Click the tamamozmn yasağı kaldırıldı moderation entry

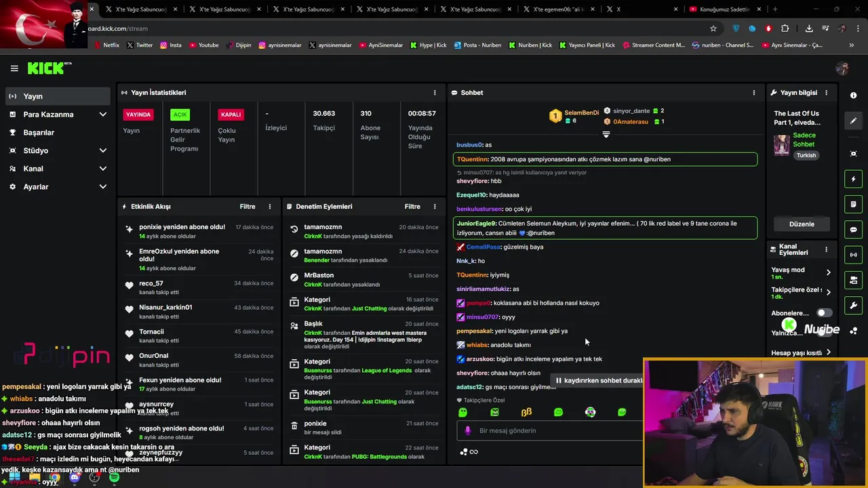[x=364, y=232]
